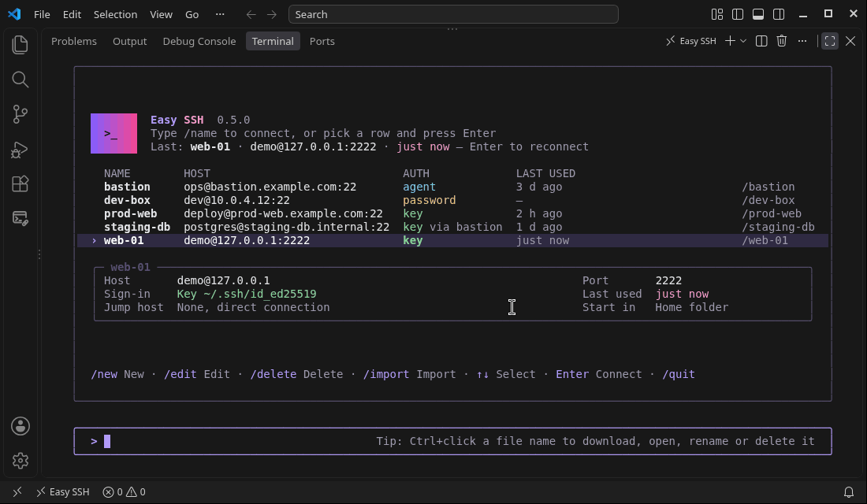Click the /quit command link
This screenshot has width=867, height=504.
click(x=679, y=374)
